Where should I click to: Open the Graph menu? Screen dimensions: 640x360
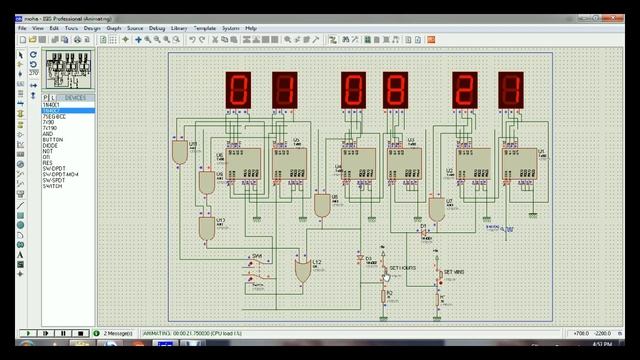click(x=113, y=28)
